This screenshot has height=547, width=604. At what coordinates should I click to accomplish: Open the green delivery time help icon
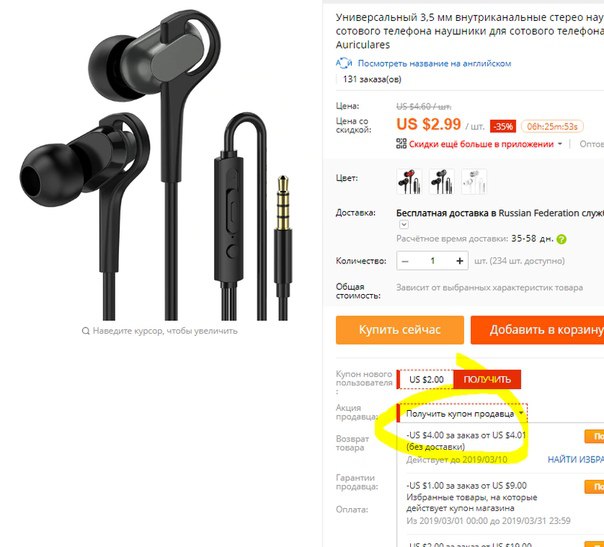(562, 239)
